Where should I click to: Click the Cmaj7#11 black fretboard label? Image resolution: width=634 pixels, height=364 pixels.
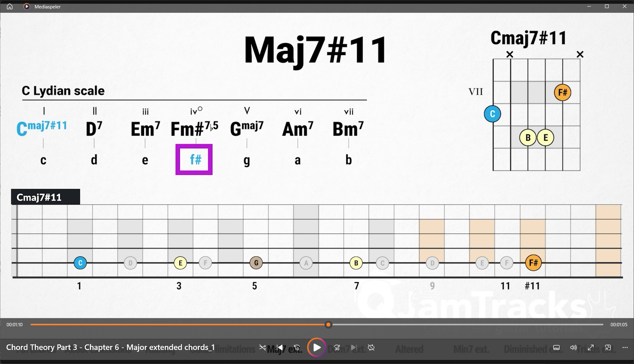coord(46,197)
